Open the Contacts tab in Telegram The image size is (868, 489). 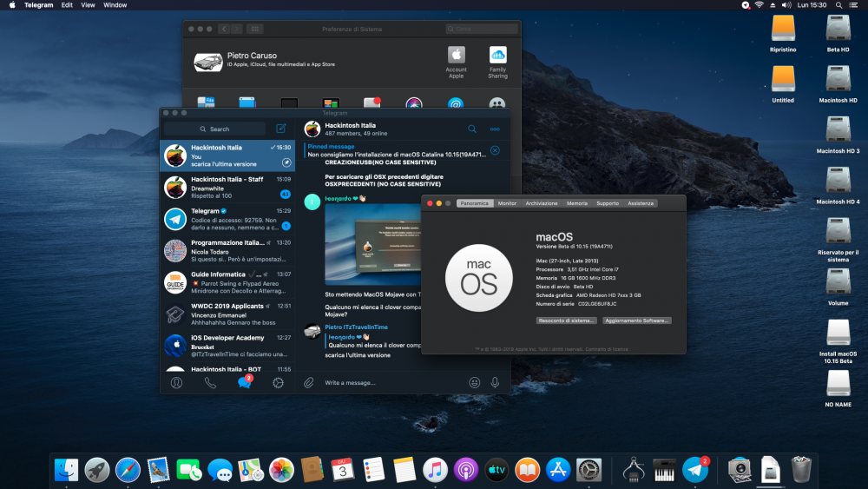point(176,383)
